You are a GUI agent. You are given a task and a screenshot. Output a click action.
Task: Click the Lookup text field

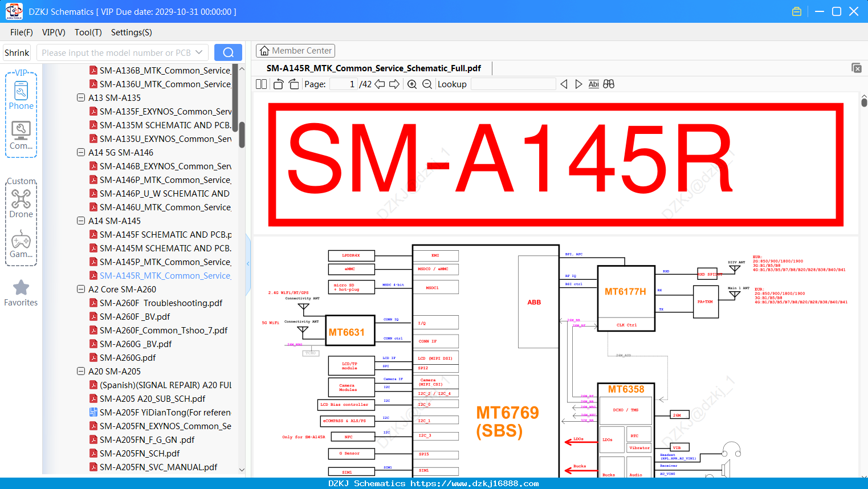click(514, 84)
